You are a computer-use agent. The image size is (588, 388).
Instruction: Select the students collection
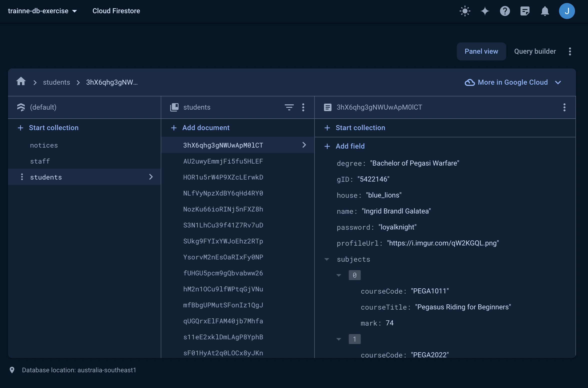84,177
